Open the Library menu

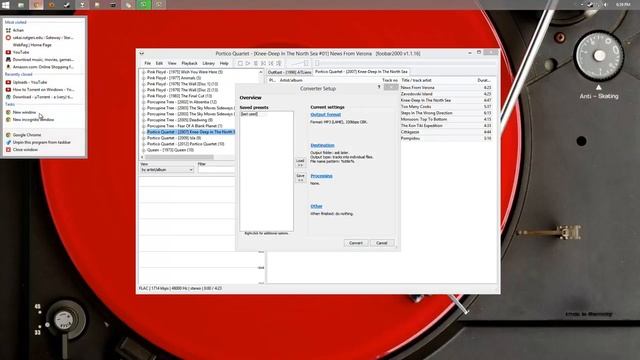pos(209,63)
